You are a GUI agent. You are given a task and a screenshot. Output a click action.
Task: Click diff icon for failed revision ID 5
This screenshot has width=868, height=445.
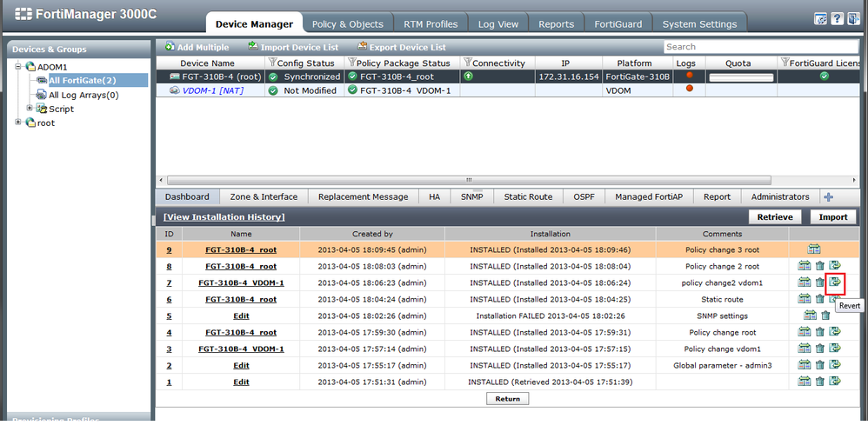coord(810,315)
